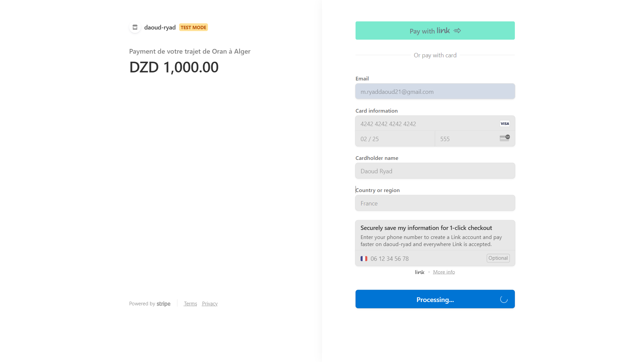Click the Processing payment button
This screenshot has height=362, width=644.
tap(435, 299)
